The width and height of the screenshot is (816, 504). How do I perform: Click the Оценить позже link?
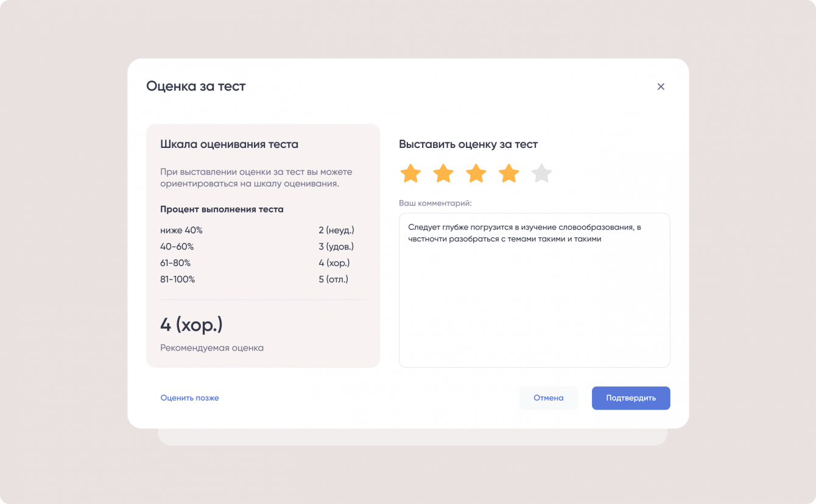click(x=189, y=398)
